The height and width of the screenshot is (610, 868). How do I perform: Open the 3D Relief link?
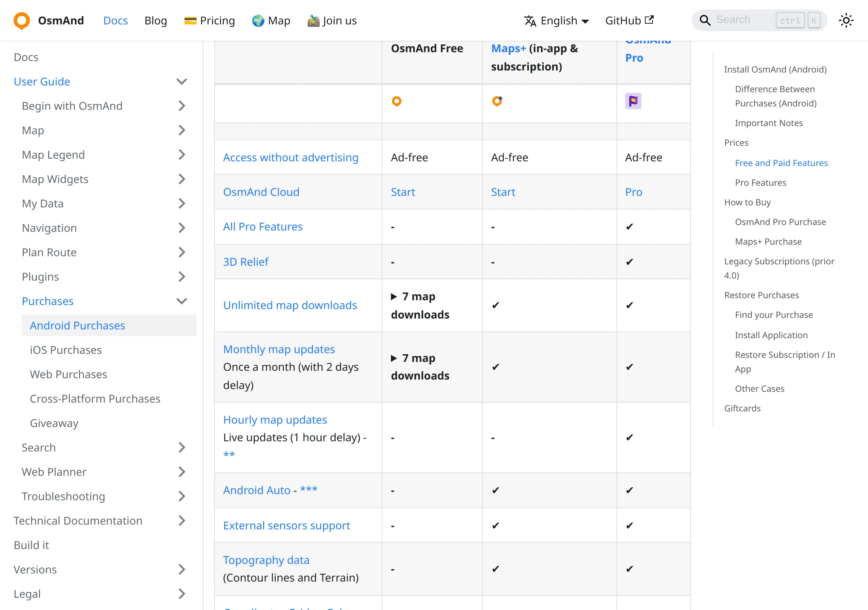coord(246,262)
